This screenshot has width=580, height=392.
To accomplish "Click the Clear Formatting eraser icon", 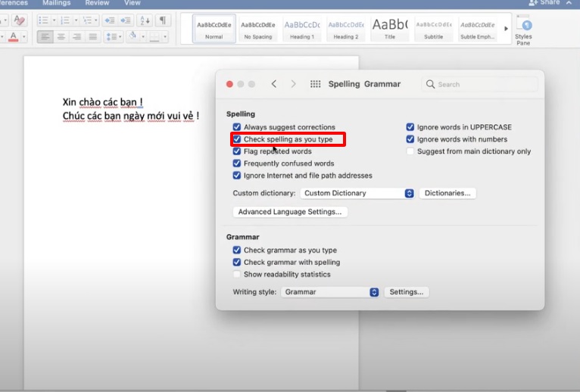I will [x=20, y=20].
